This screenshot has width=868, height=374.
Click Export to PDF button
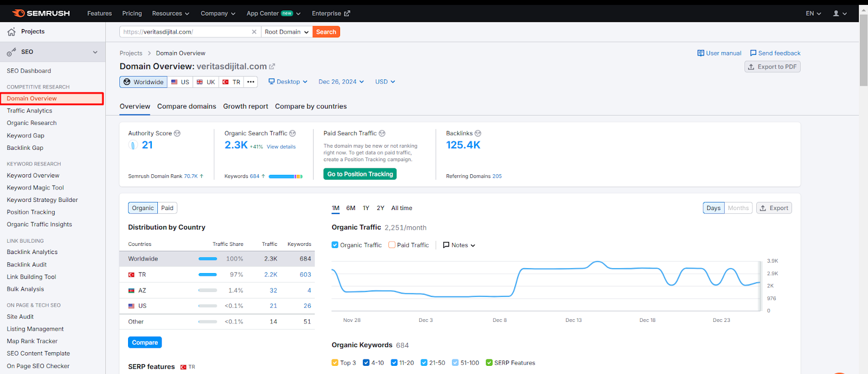pyautogui.click(x=773, y=67)
